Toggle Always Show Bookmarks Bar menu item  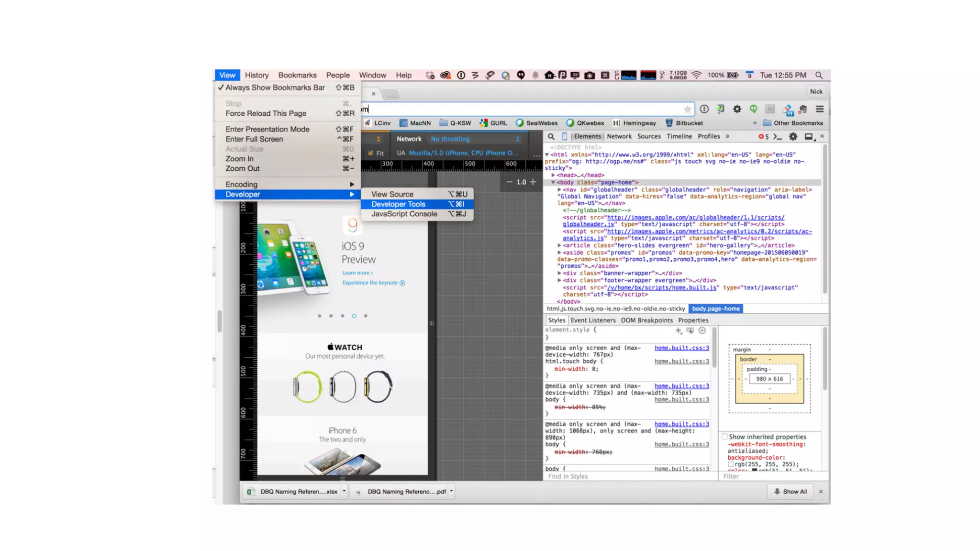pos(287,88)
